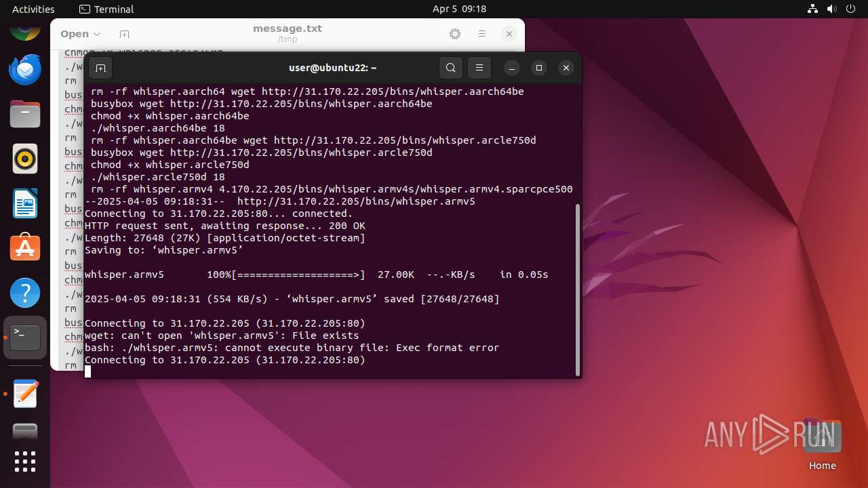Screen dimensions: 868x488
Task: Click the user@ubuntu22 terminal title
Action: [332, 68]
